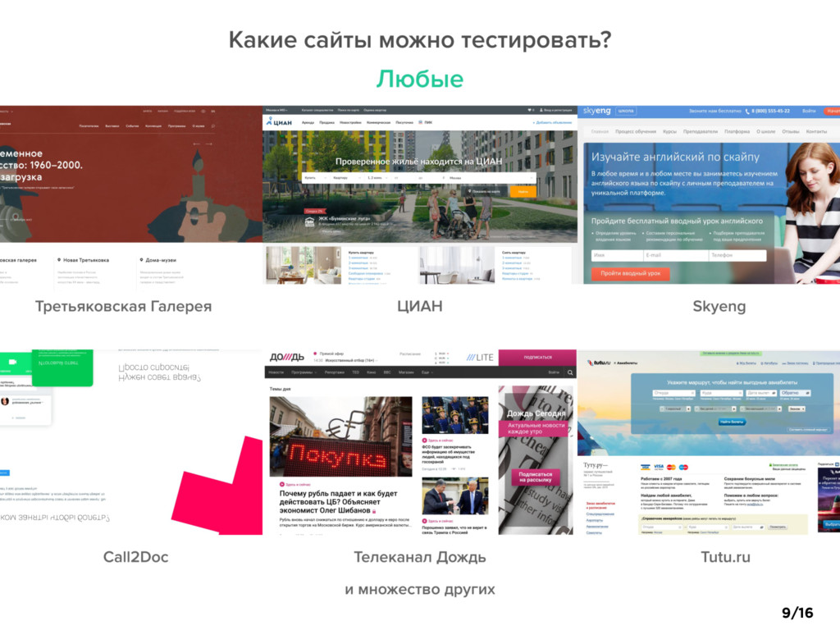Select Контакты in Skyeng navigation
840x630 pixels.
(816, 132)
